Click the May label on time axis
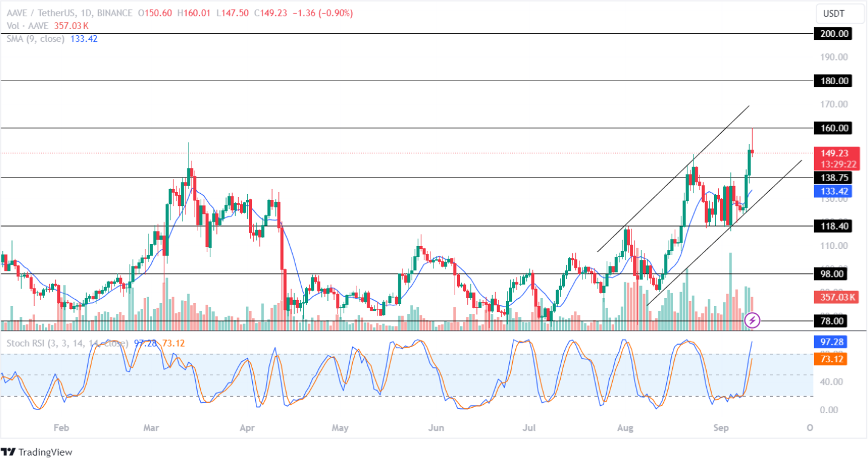The image size is (868, 458). [x=341, y=428]
